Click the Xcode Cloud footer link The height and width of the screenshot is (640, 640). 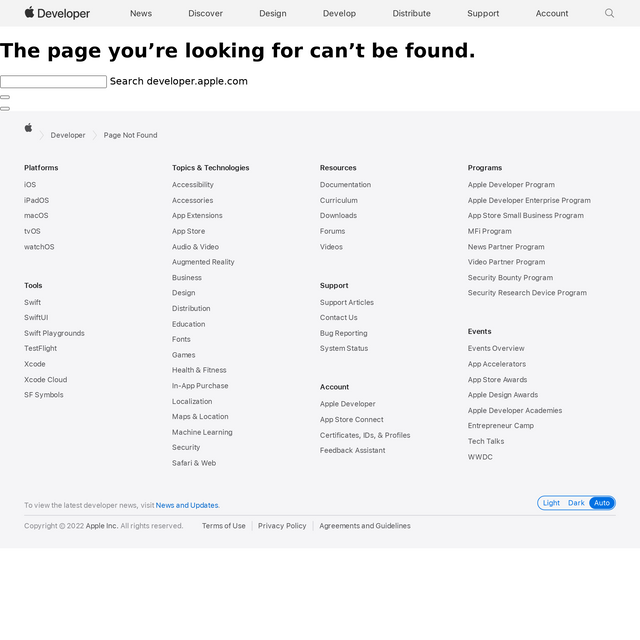[x=45, y=380]
